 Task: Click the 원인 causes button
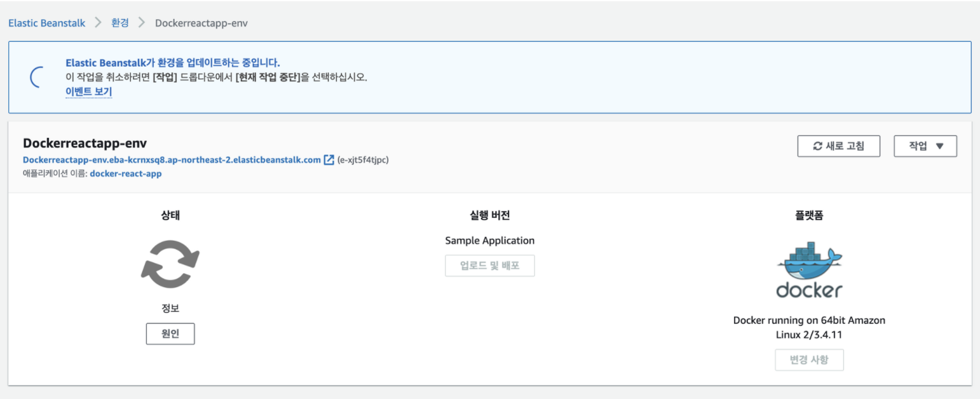click(170, 334)
